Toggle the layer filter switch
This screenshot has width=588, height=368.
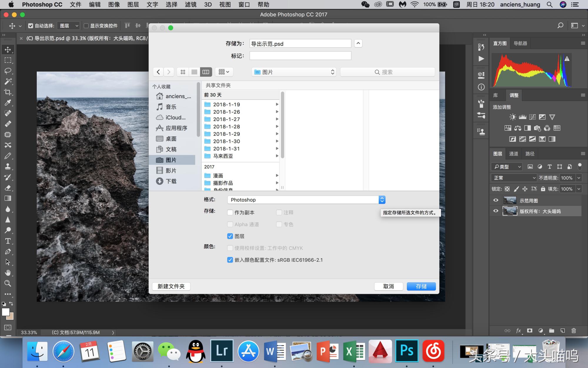580,166
